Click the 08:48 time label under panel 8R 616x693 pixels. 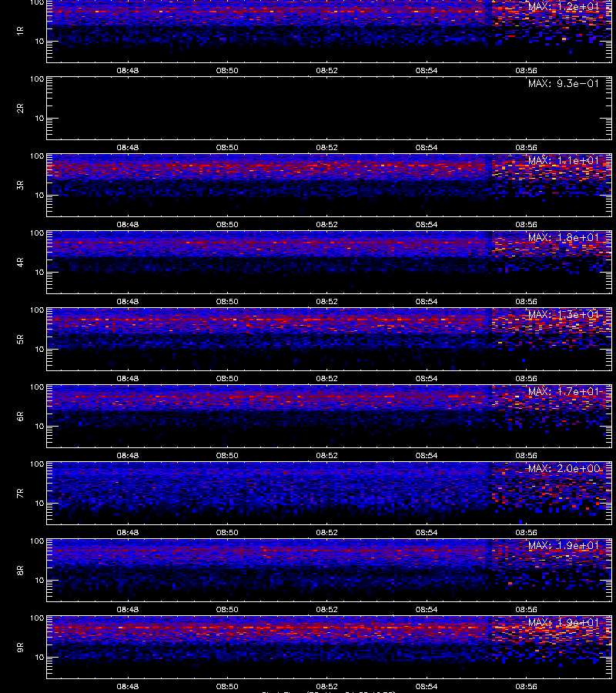point(128,610)
